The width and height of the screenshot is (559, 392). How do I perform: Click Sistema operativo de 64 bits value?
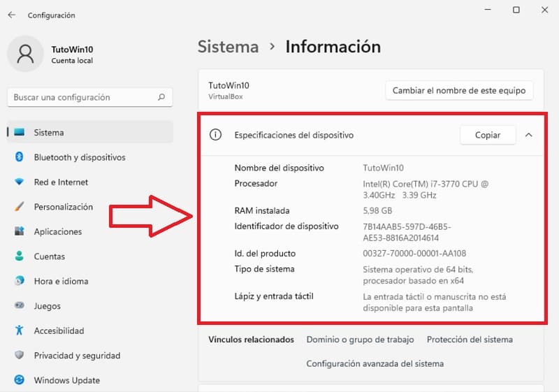(x=418, y=275)
